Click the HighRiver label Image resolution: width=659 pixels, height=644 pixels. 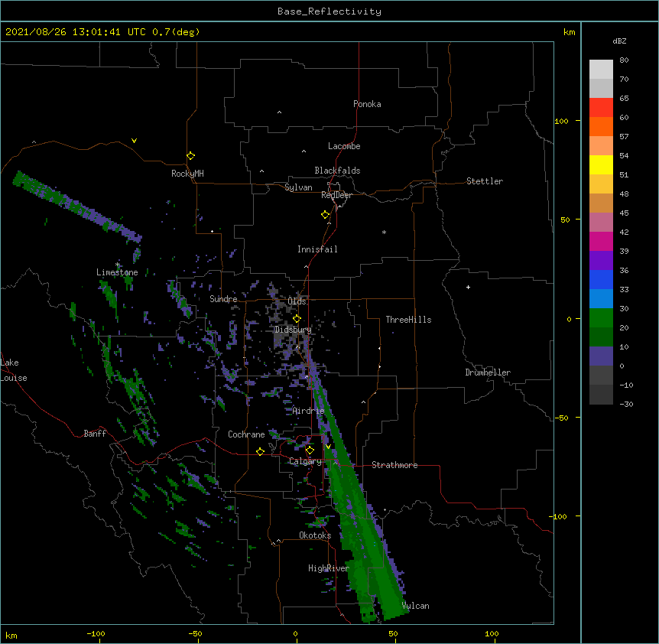[329, 568]
